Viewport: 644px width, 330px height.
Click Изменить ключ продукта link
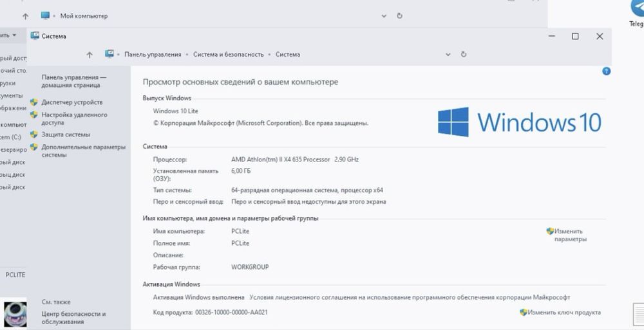pyautogui.click(x=564, y=313)
